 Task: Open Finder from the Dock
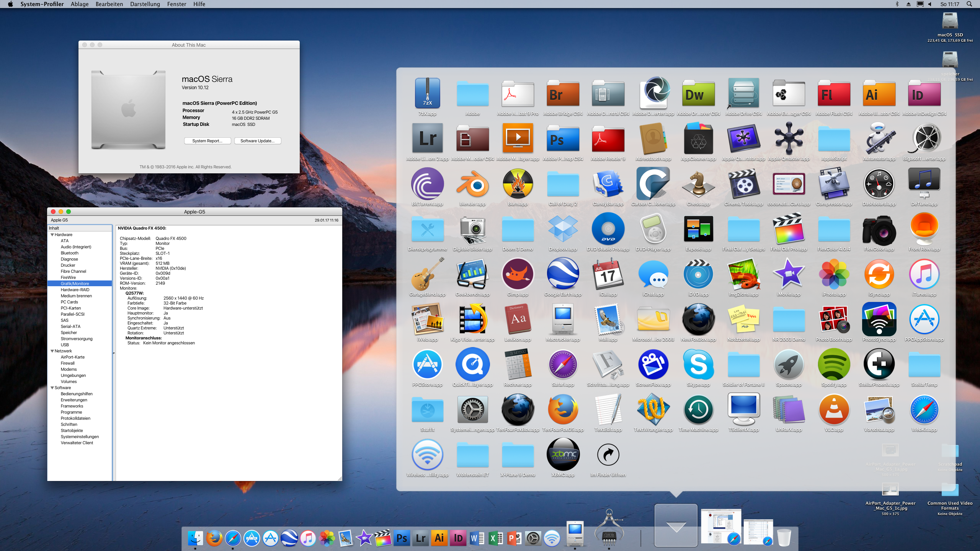point(195,538)
